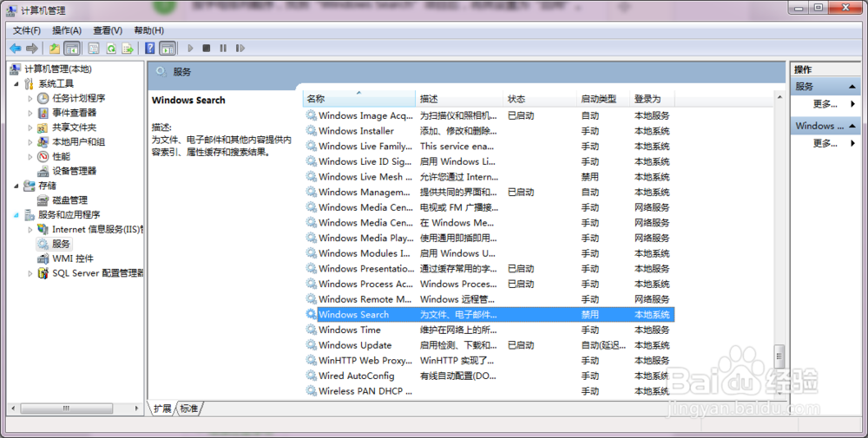
Task: Sort by the 启动类型 column header
Action: coord(603,99)
